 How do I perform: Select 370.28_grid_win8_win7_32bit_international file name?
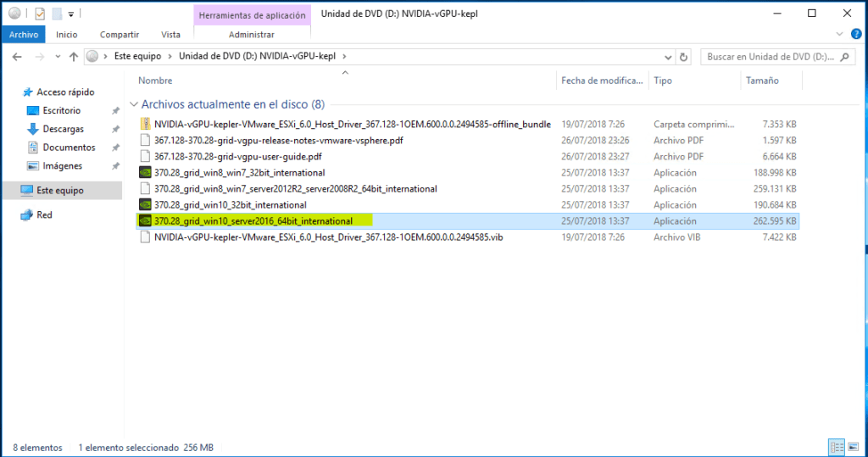[x=240, y=172]
